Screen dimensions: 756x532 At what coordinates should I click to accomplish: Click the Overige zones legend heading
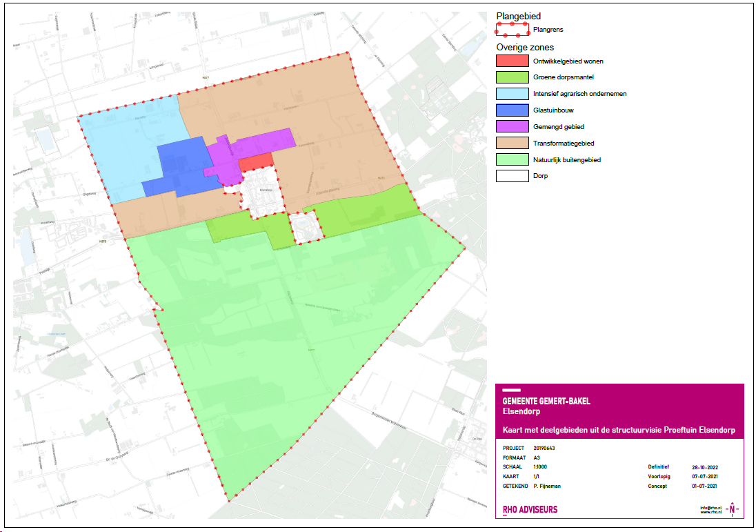click(x=525, y=48)
